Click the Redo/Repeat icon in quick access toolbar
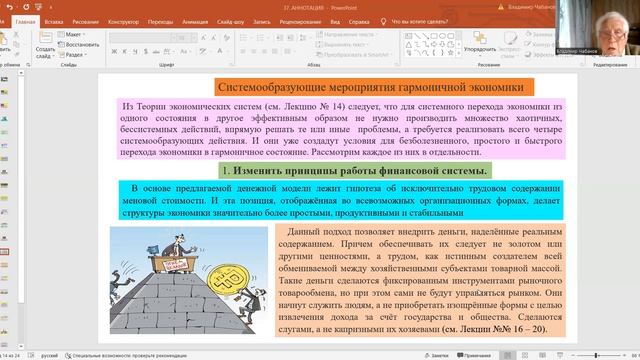 [x=26, y=7]
